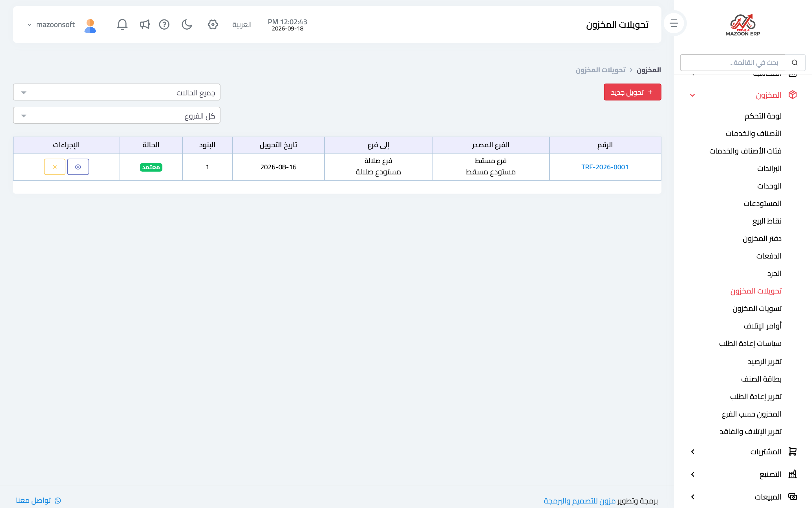Open the notifications bell

point(122,25)
